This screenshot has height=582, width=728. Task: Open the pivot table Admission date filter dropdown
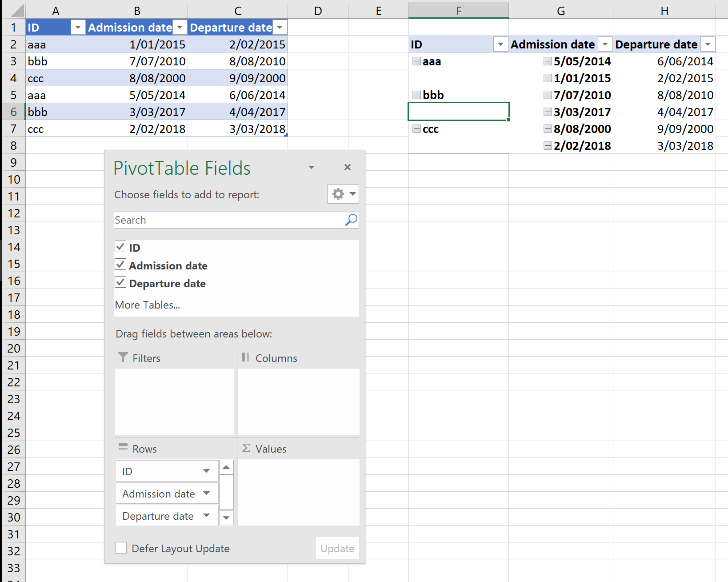604,44
